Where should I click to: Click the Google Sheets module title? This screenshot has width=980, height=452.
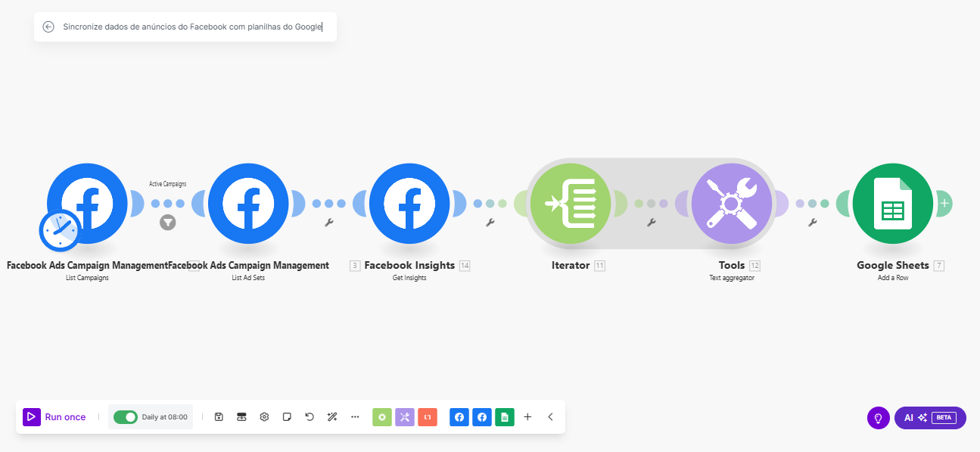(x=893, y=266)
